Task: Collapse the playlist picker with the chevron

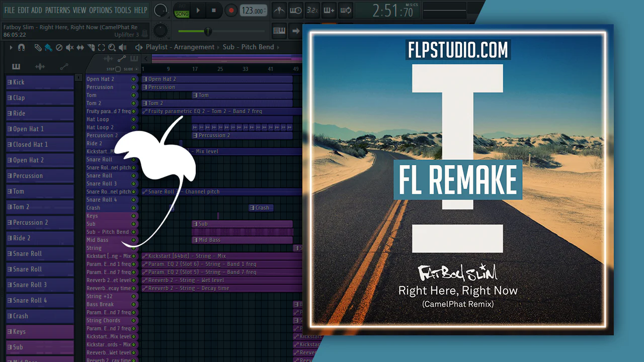Action: [x=146, y=59]
